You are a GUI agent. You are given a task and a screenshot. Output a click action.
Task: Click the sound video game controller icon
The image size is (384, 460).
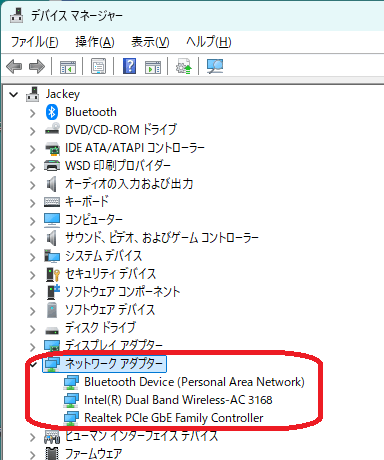point(51,238)
